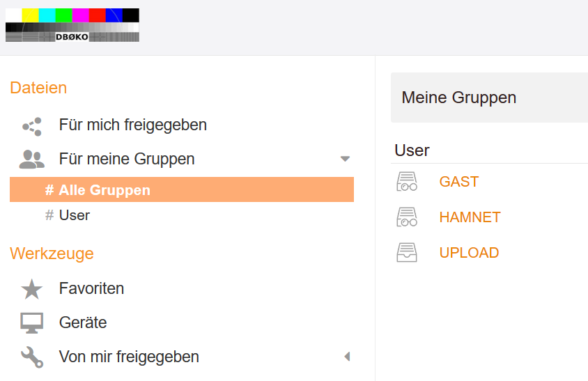This screenshot has height=381, width=588.
Task: Open the Geräte menu item
Action: click(83, 322)
